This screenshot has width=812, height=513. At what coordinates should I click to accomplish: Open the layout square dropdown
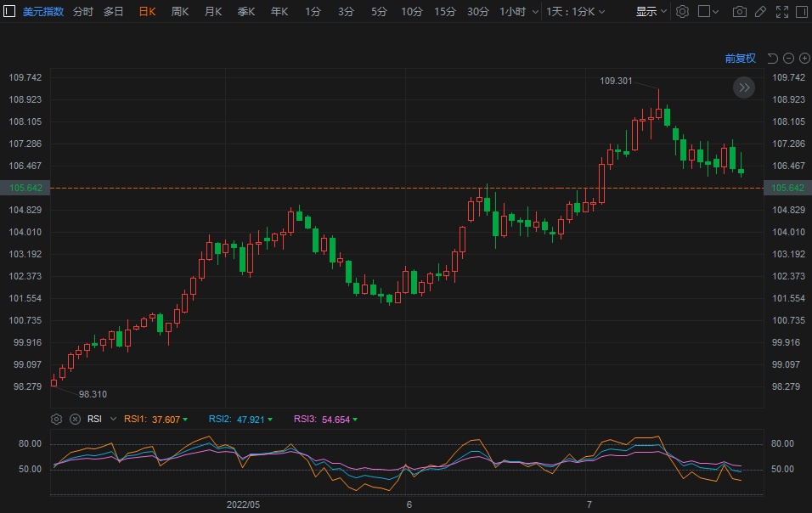click(x=708, y=12)
